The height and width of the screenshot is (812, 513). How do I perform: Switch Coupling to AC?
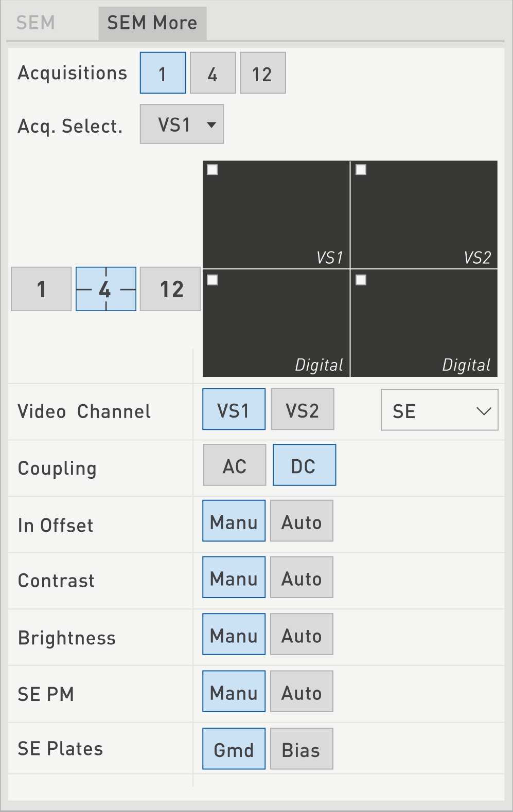tap(235, 465)
